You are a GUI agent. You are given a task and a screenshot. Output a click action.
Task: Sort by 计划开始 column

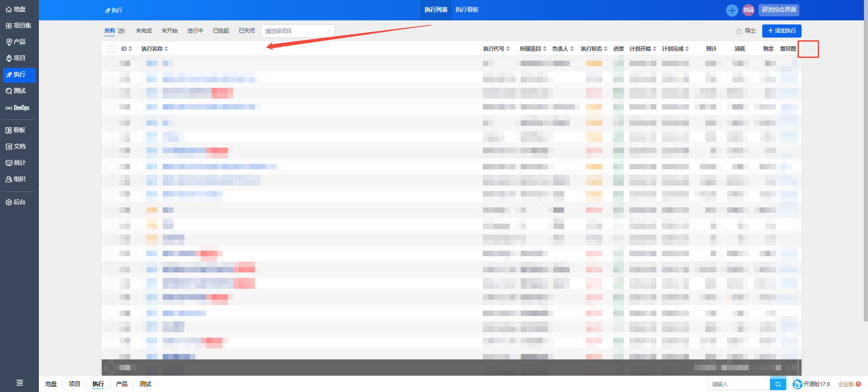[643, 49]
